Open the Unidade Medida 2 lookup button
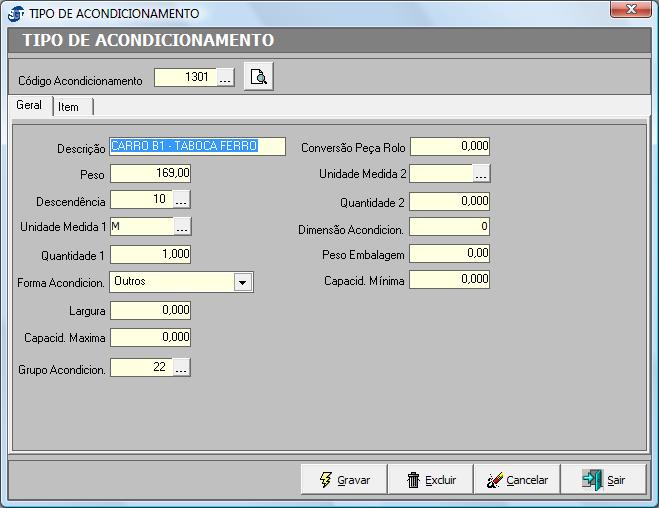This screenshot has width=659, height=508. 481,174
